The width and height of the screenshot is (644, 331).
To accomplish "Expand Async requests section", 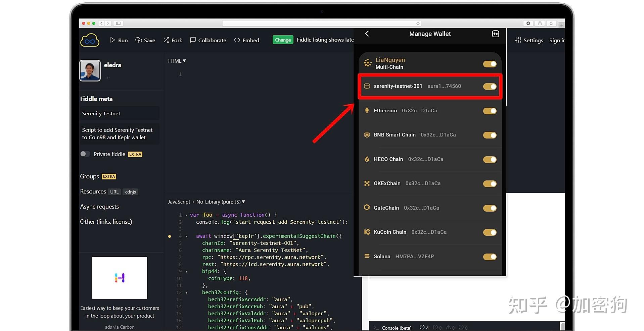I will 99,207.
